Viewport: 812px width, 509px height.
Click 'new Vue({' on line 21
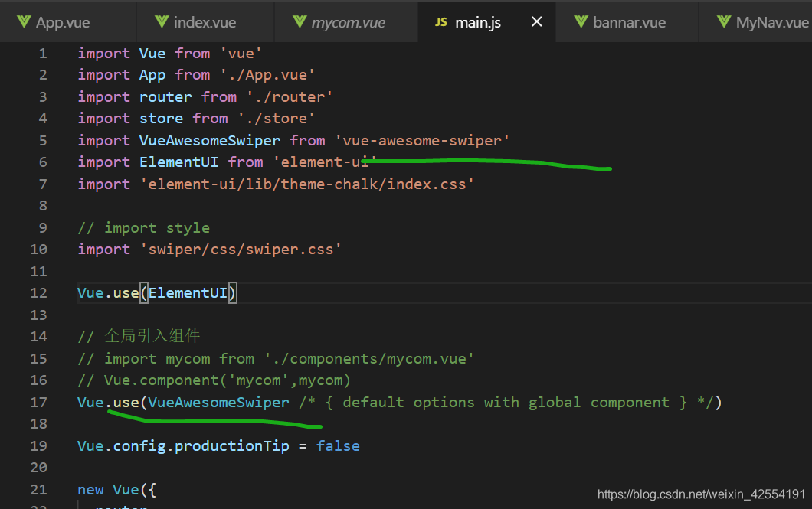117,490
